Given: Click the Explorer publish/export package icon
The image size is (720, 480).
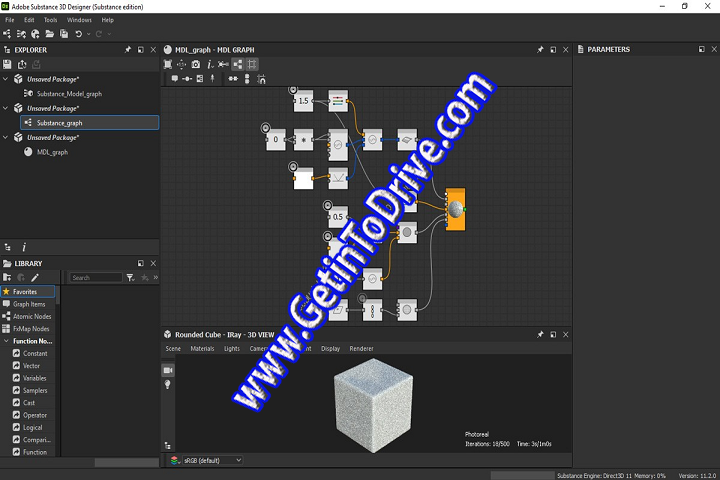Looking at the screenshot, I should 22,64.
